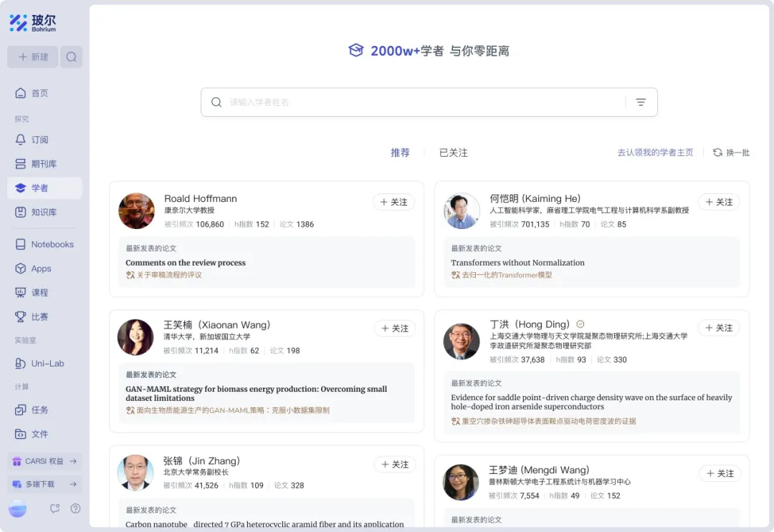Screen dimensions: 774x532
Task: Go to 知识库 in the sidebar
Action: pyautogui.click(x=44, y=212)
